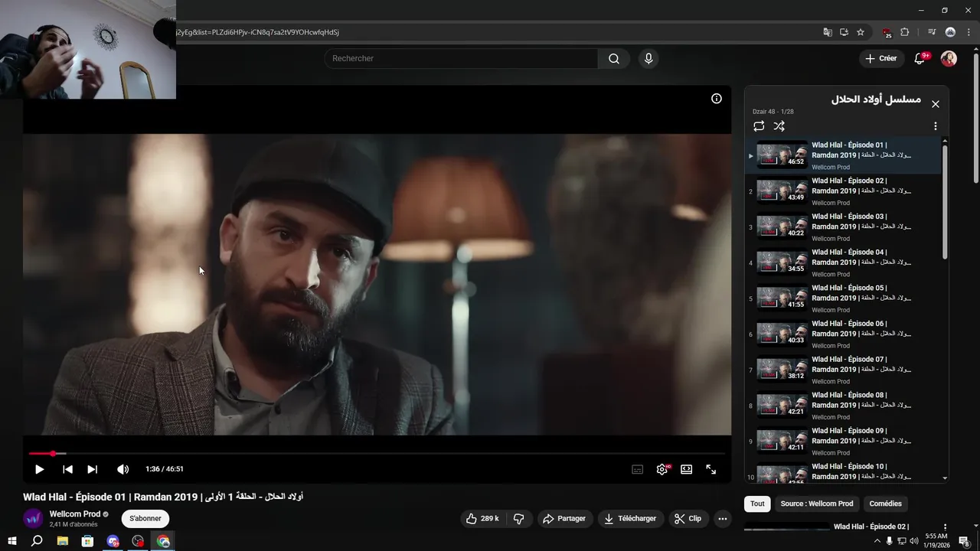
Task: Open the YouTube account avatar menu
Action: pyautogui.click(x=949, y=59)
